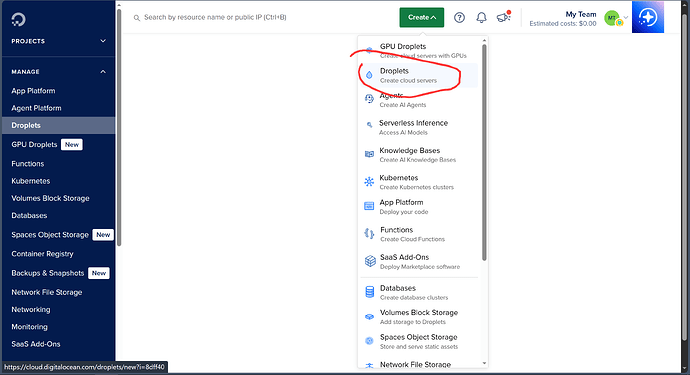Click the Spaces Object Storage icon in menu
The height and width of the screenshot is (375, 690).
click(370, 340)
